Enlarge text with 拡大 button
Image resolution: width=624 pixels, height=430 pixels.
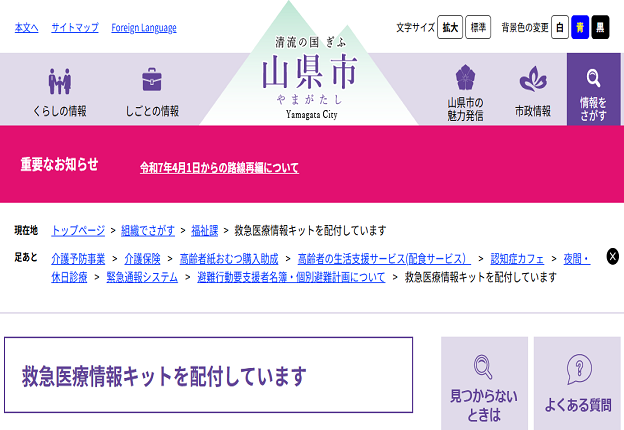(x=451, y=28)
